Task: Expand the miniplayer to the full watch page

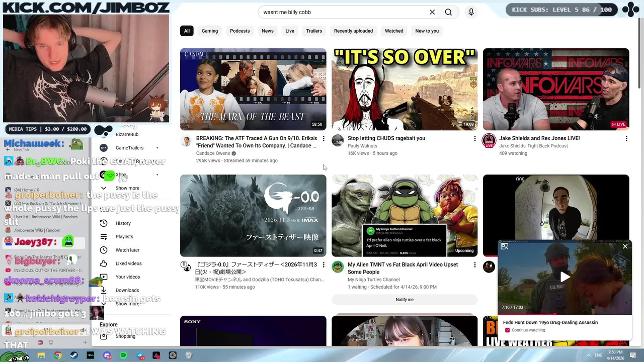Action: pos(505,246)
